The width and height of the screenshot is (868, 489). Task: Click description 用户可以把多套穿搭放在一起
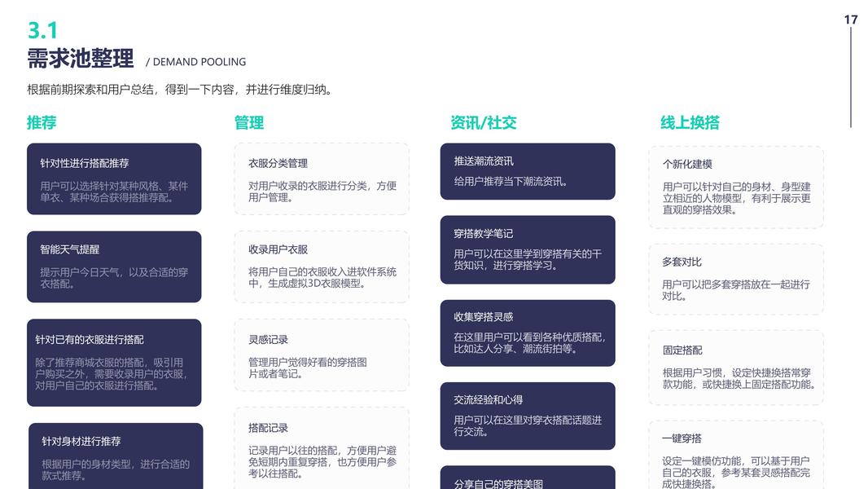736,290
